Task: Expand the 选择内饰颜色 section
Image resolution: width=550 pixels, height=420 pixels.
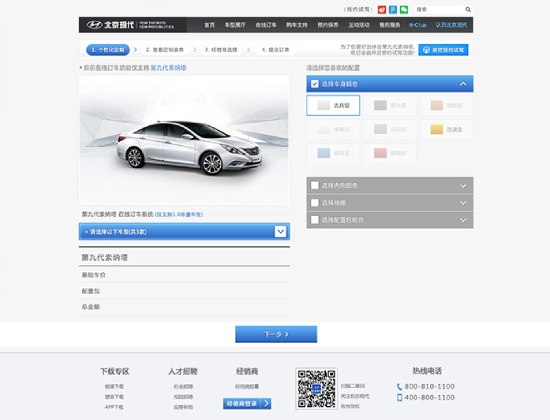Action: point(463,186)
